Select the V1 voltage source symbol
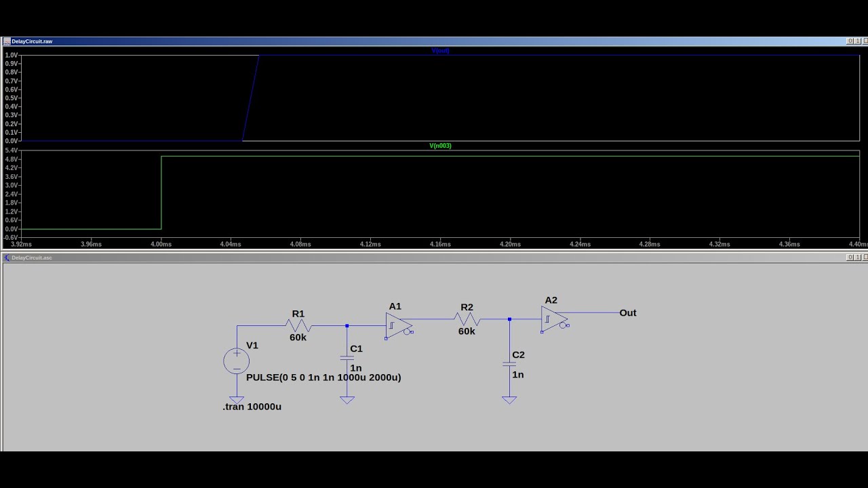Image resolution: width=868 pixels, height=488 pixels. coord(237,361)
